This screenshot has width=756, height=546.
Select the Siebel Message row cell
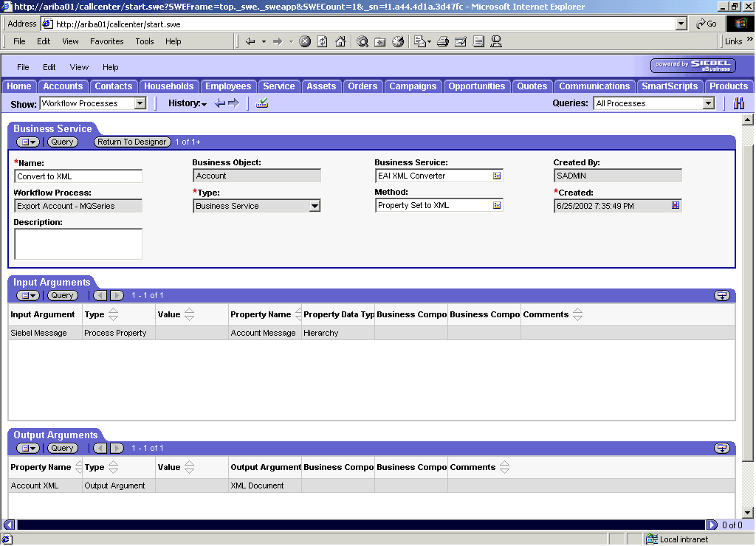(x=45, y=333)
